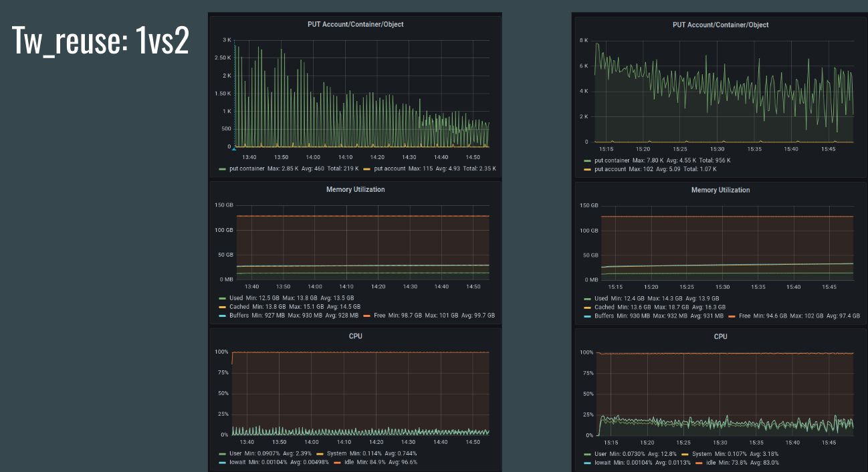This screenshot has width=868, height=472.
Task: Click green color swatch beside 'User' in left CPU legend
Action: pos(223,453)
